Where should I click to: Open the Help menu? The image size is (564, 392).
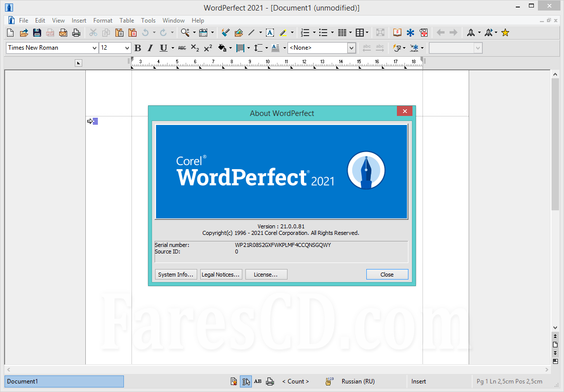pyautogui.click(x=198, y=21)
